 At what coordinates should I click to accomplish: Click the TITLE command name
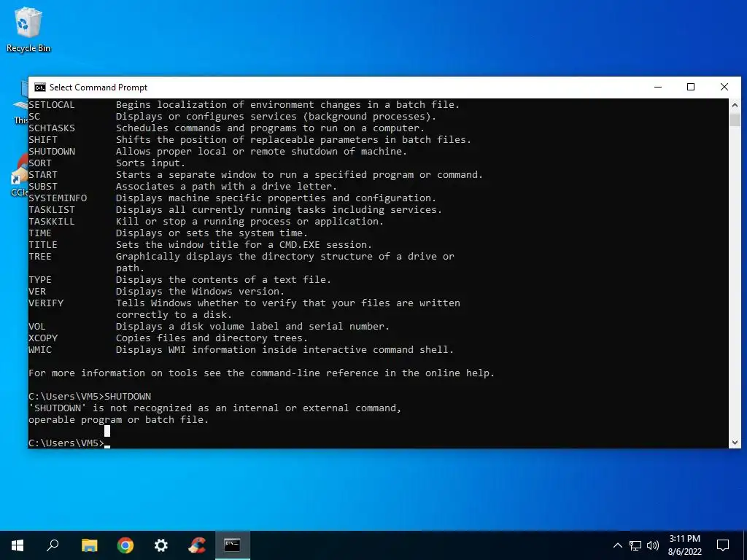pos(43,245)
